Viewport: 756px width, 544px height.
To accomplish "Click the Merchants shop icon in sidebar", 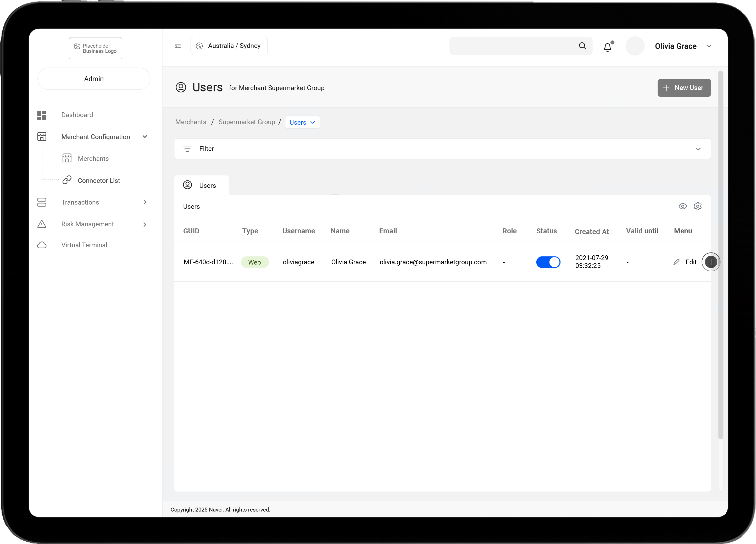I will tap(67, 158).
